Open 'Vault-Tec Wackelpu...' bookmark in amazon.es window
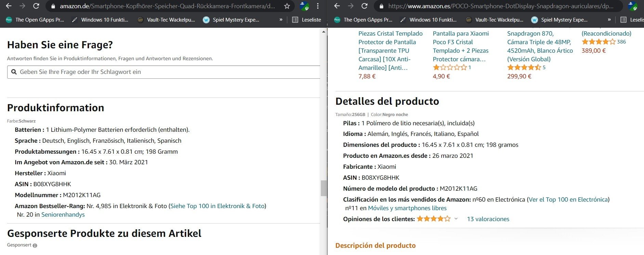This screenshot has width=644, height=255. coord(494,20)
